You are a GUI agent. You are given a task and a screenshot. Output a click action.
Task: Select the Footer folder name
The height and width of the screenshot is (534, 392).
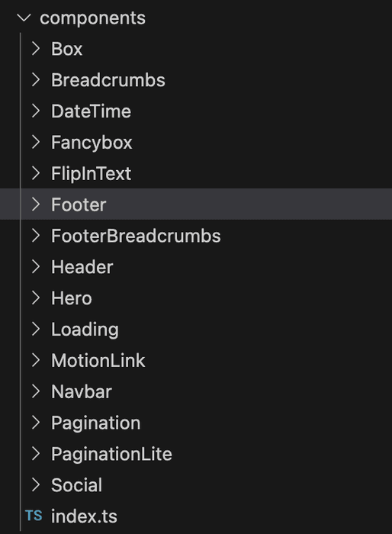click(x=79, y=204)
